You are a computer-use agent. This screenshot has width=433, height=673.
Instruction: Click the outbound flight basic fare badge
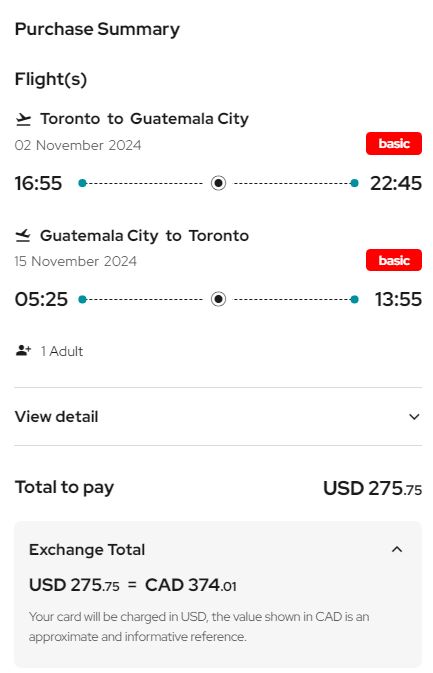pyautogui.click(x=394, y=143)
